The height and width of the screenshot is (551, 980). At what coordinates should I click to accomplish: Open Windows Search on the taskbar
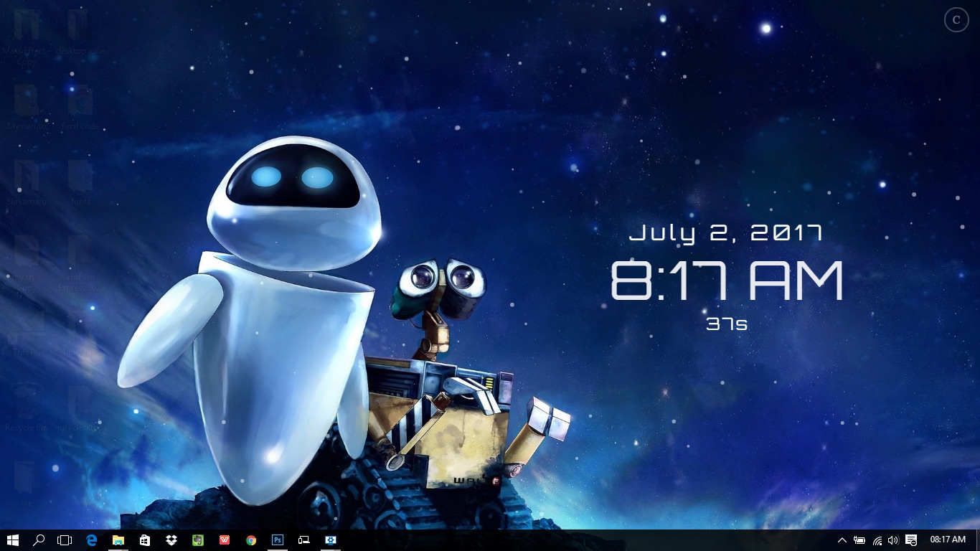(x=39, y=540)
